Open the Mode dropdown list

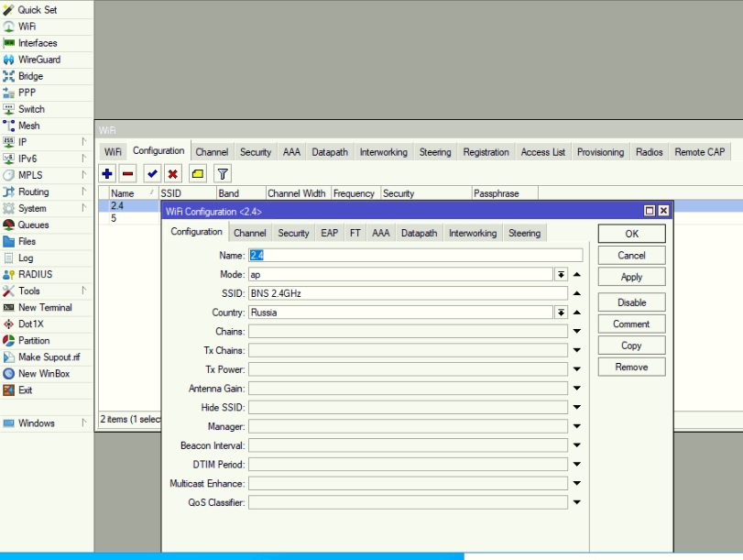(561, 275)
